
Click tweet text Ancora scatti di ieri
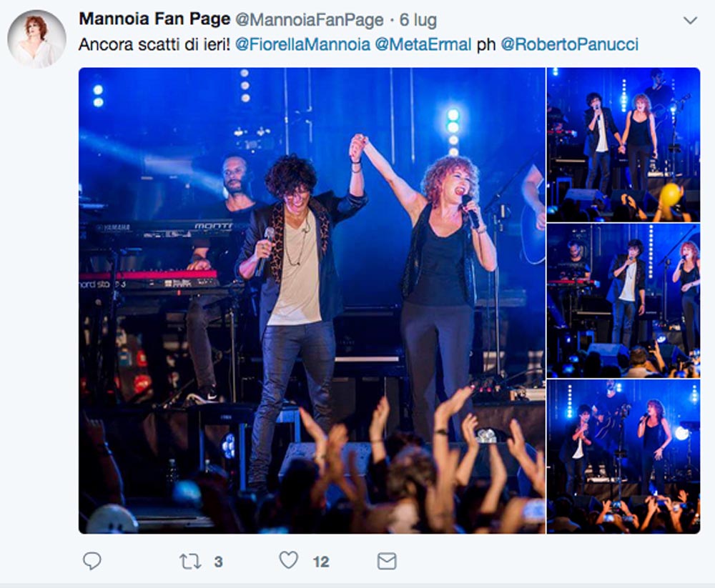tap(154, 45)
